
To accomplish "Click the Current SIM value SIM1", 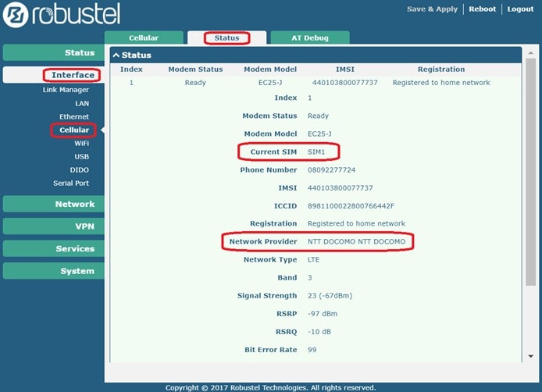I will (316, 151).
